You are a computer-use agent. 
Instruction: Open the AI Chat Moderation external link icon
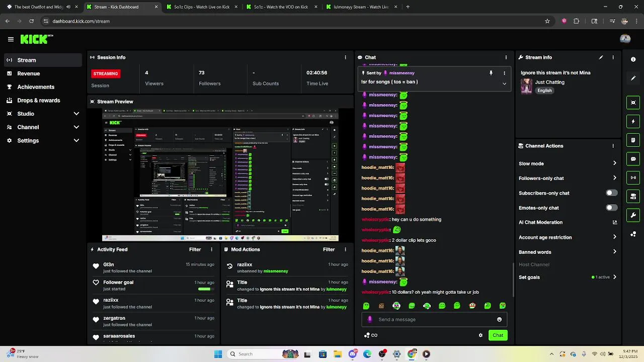(614, 222)
